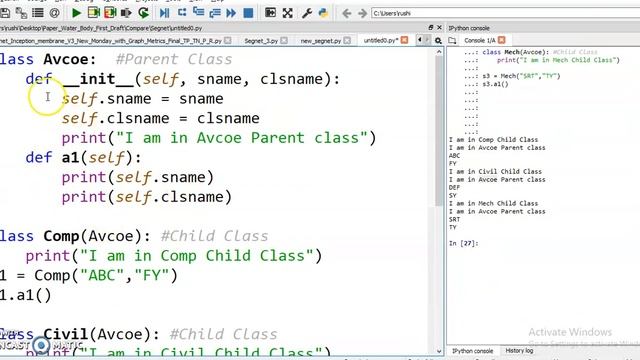640x360 pixels.
Task: Run cell and advance icon
Action: (x=110, y=13)
